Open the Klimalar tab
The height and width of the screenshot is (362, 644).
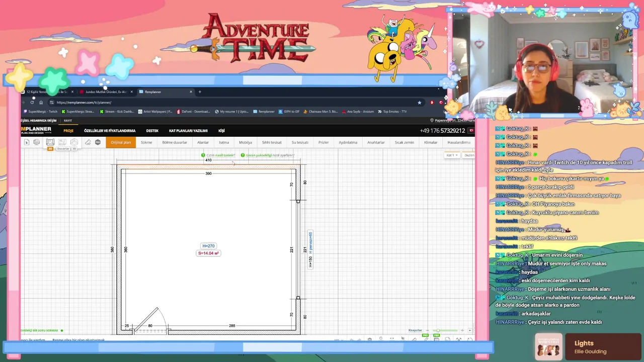pos(431,142)
